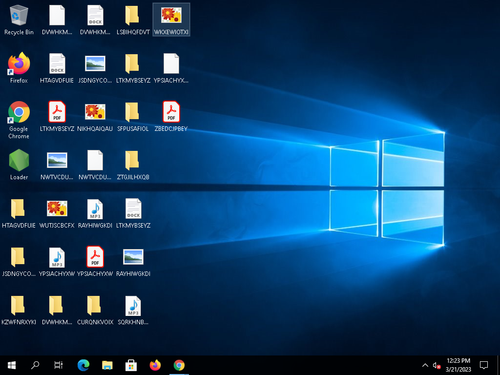Viewport: 500px width, 375px height.
Task: Select the HTAGVDFUIE DOCX document
Action: pyautogui.click(x=57, y=68)
